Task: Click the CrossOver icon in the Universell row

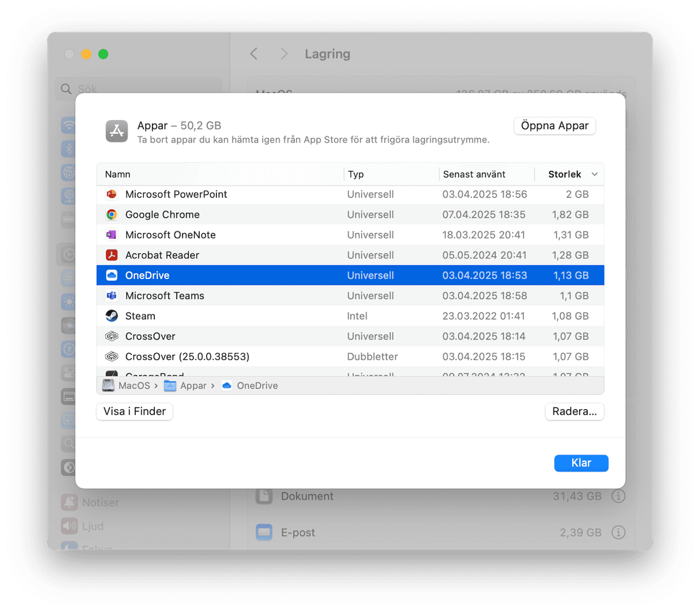Action: (112, 336)
